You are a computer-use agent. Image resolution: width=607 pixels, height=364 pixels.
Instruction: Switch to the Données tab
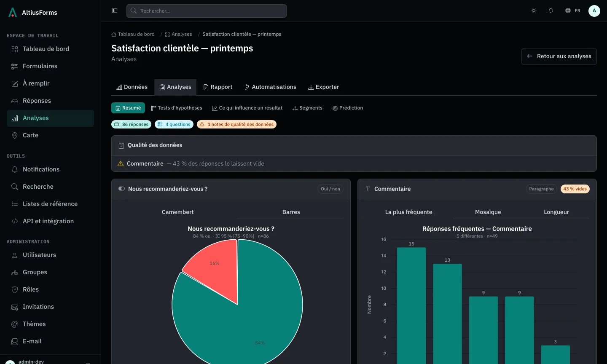point(132,87)
